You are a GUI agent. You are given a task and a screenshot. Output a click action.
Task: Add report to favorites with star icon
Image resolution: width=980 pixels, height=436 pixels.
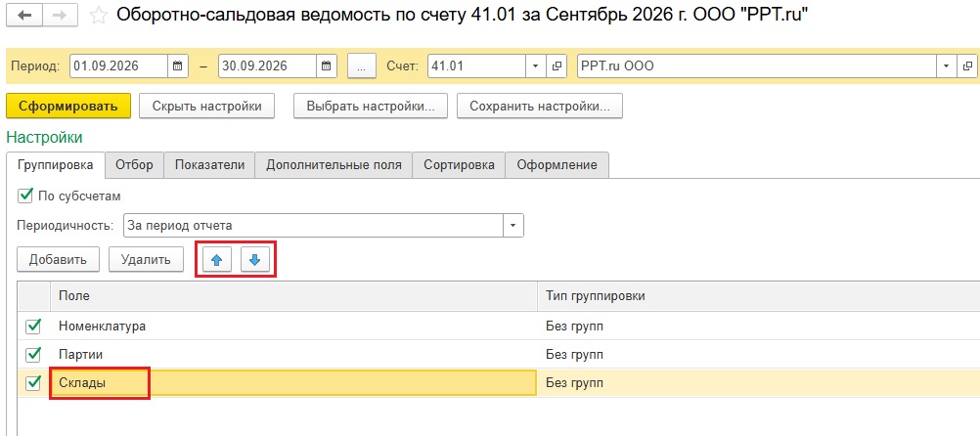[98, 17]
